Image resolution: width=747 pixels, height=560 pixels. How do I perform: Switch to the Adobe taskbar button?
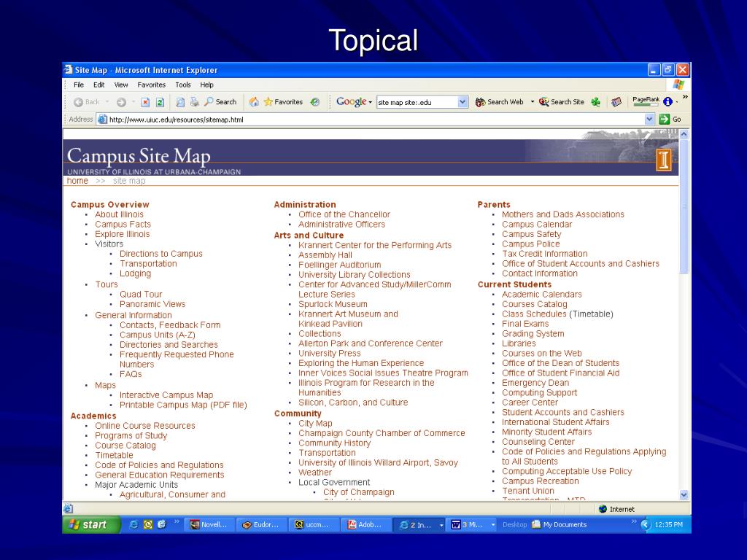pos(365,524)
